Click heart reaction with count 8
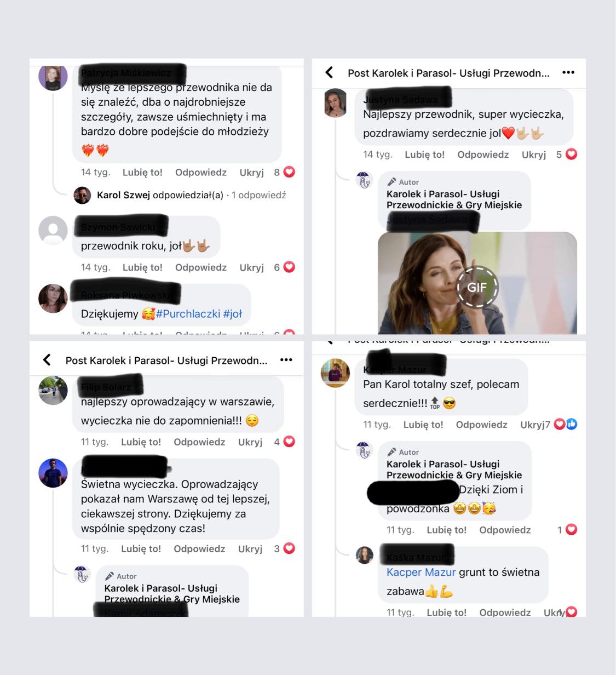Screen dimensions: 616x675 [x=289, y=172]
